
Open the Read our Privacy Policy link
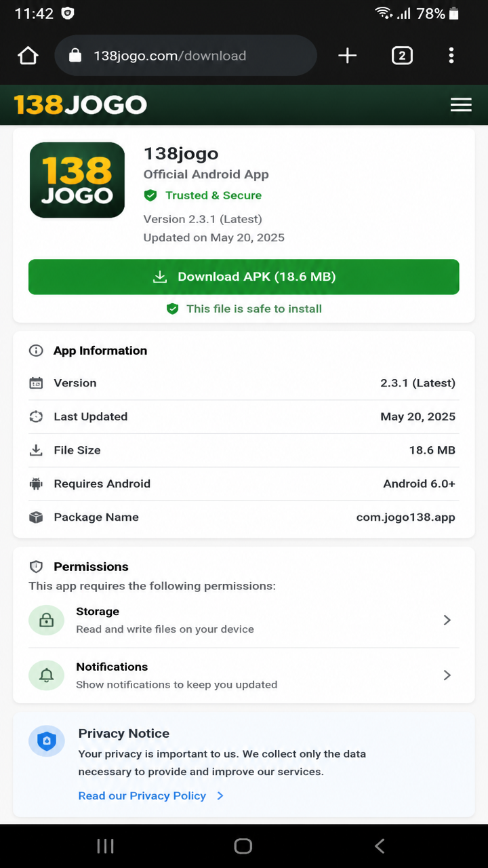coord(142,795)
